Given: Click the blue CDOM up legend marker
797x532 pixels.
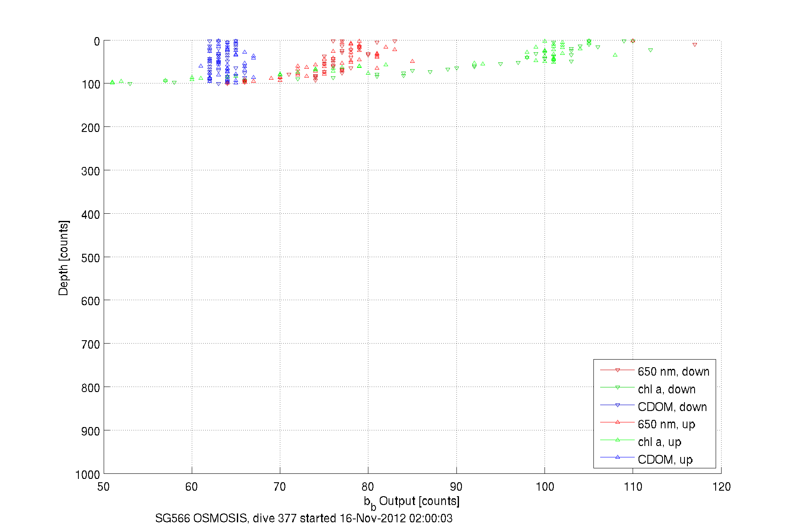Looking at the screenshot, I should click(617, 457).
